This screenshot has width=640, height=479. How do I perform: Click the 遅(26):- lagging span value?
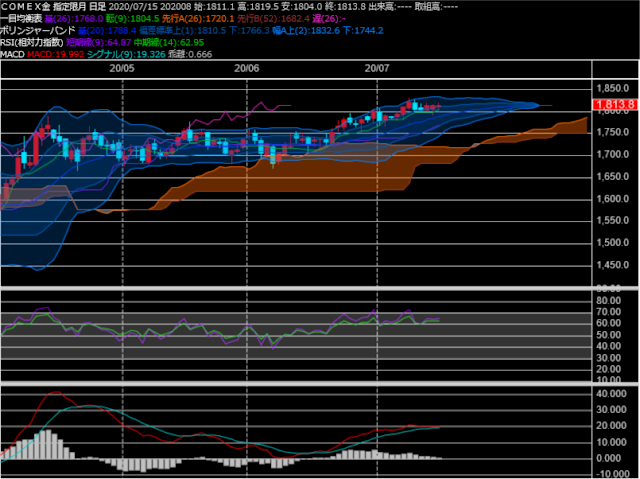[x=329, y=18]
